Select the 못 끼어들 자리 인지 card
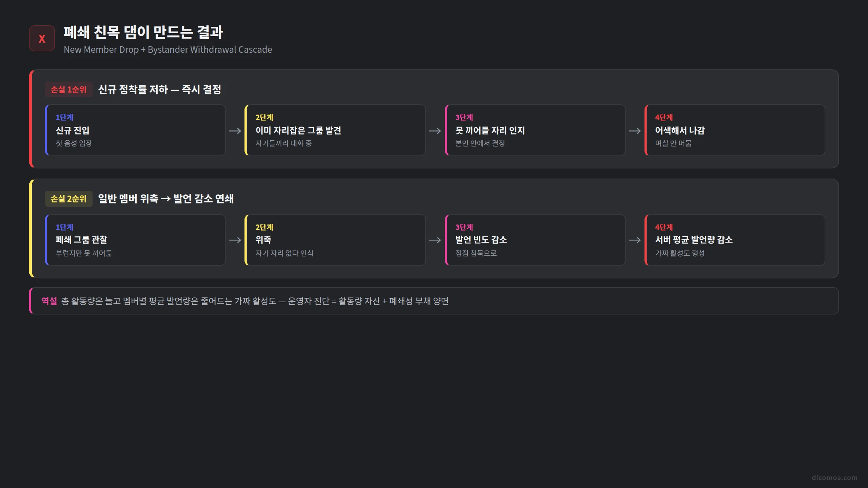868x488 pixels. pos(535,130)
